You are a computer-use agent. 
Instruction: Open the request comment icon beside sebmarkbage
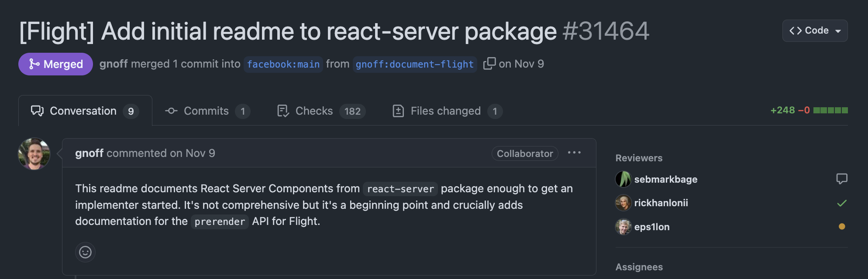[x=842, y=179]
